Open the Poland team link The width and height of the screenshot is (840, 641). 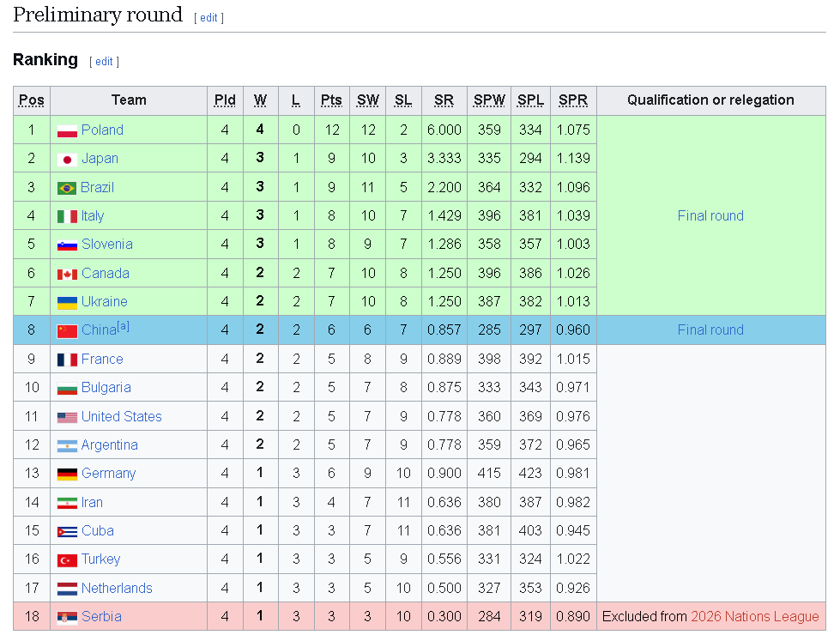coord(102,130)
